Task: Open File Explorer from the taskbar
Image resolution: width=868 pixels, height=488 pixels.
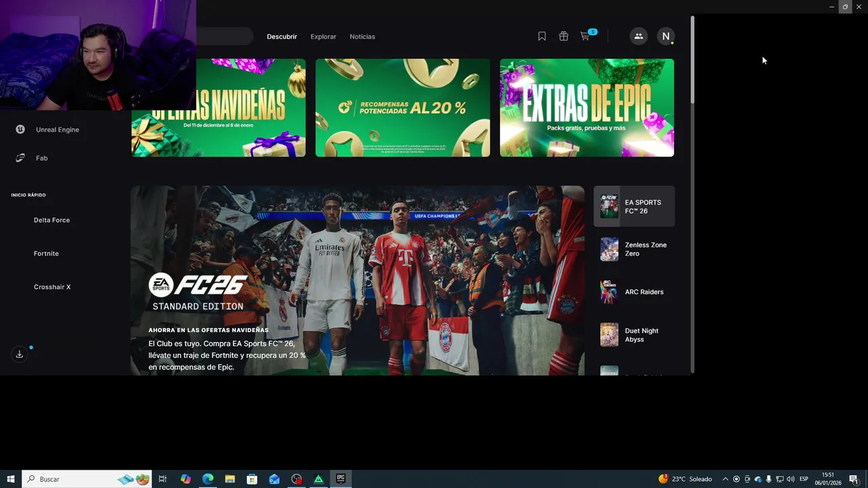Action: point(230,479)
